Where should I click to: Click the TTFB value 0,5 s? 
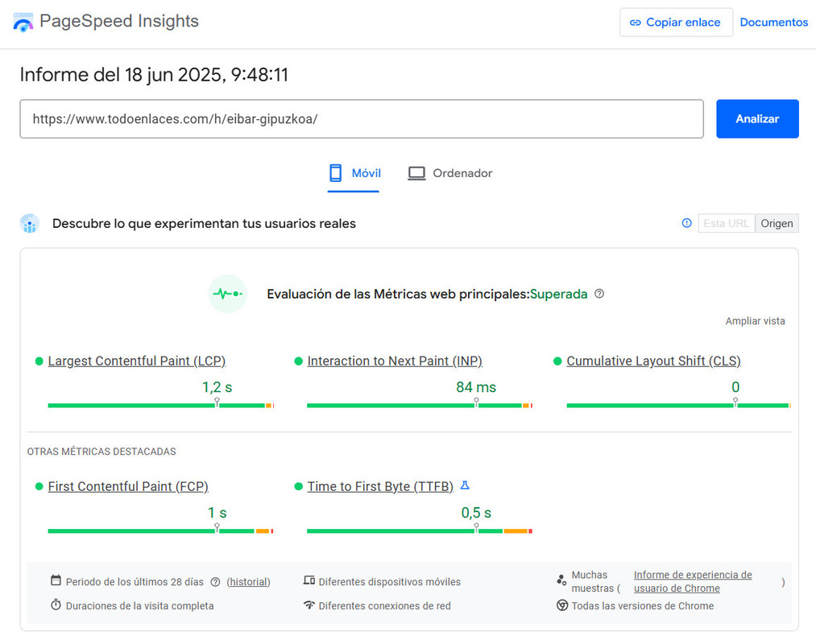point(476,513)
